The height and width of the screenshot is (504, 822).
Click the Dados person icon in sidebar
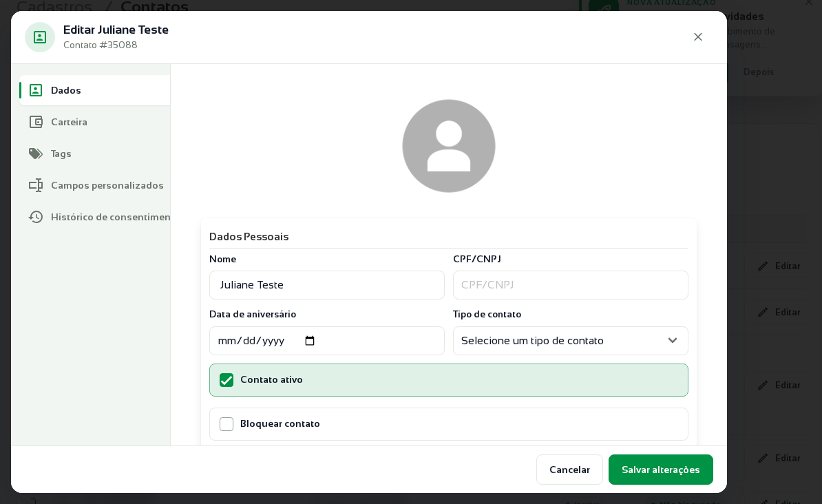click(x=36, y=90)
